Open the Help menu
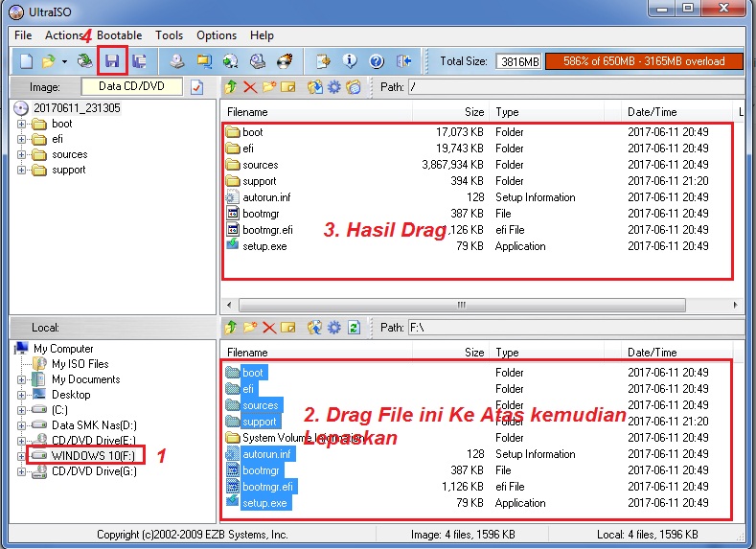This screenshot has height=549, width=756. point(262,35)
